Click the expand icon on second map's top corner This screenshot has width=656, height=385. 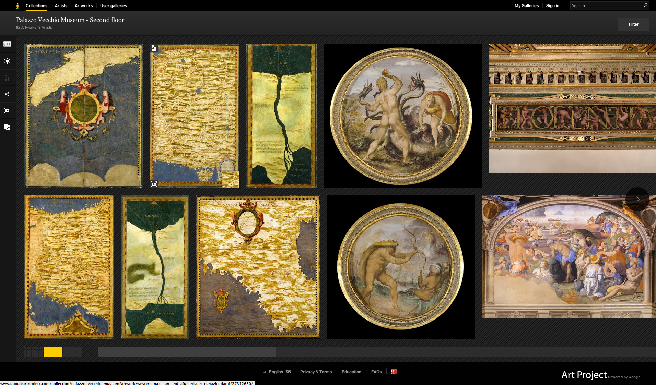[x=154, y=48]
